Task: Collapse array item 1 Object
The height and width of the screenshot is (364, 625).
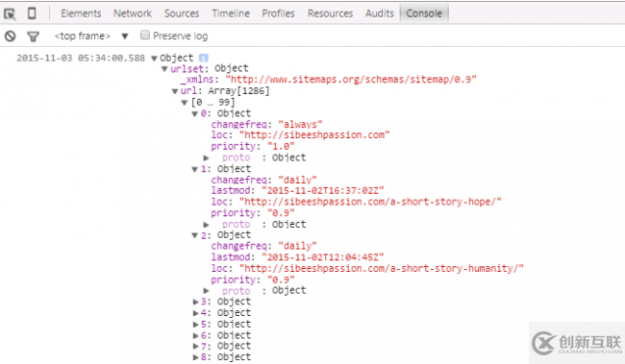Action: 194,169
